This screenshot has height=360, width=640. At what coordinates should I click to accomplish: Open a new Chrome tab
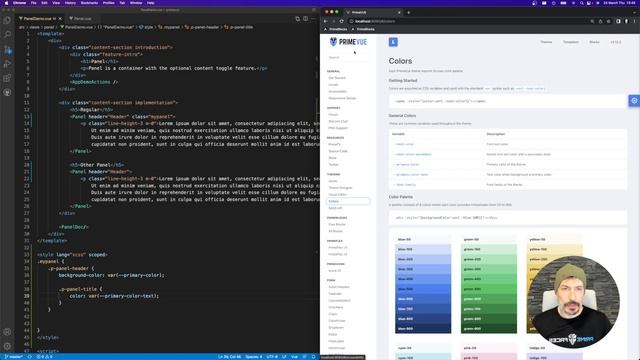(x=409, y=12)
